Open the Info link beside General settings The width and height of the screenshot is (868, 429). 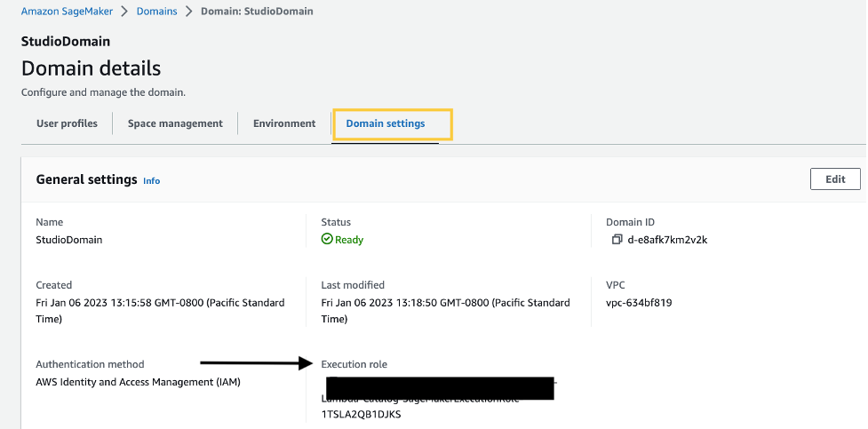(x=152, y=180)
